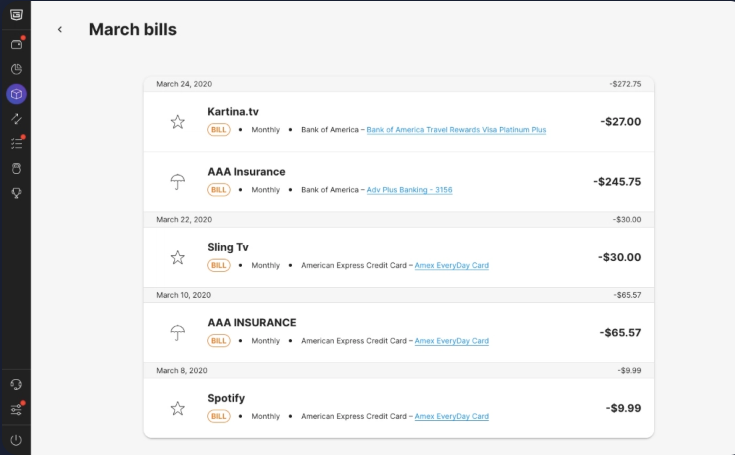
Task: Click the star icon for Spotify
Action: click(x=178, y=408)
